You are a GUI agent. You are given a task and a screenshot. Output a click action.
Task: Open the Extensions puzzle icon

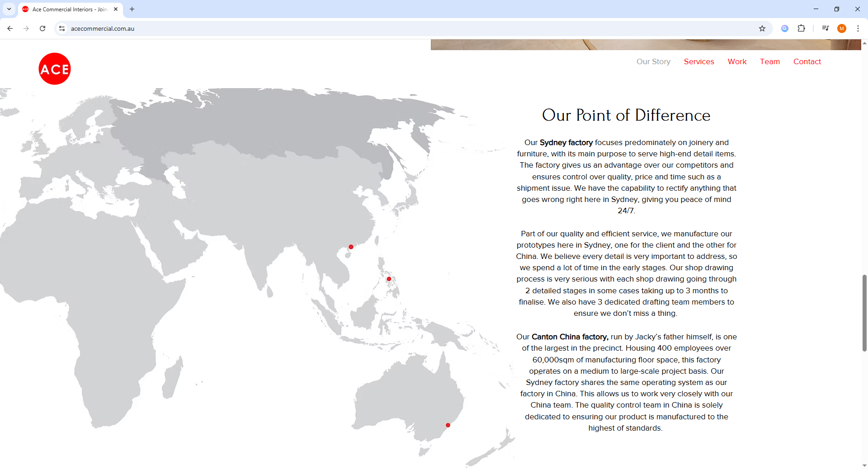click(801, 28)
